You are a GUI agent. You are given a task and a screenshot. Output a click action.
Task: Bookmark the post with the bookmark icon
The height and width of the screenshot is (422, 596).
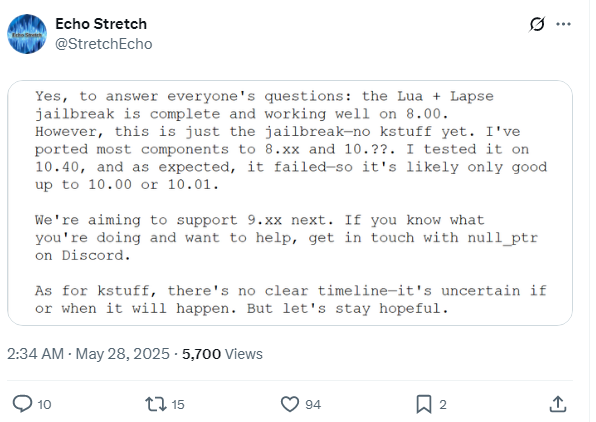424,404
